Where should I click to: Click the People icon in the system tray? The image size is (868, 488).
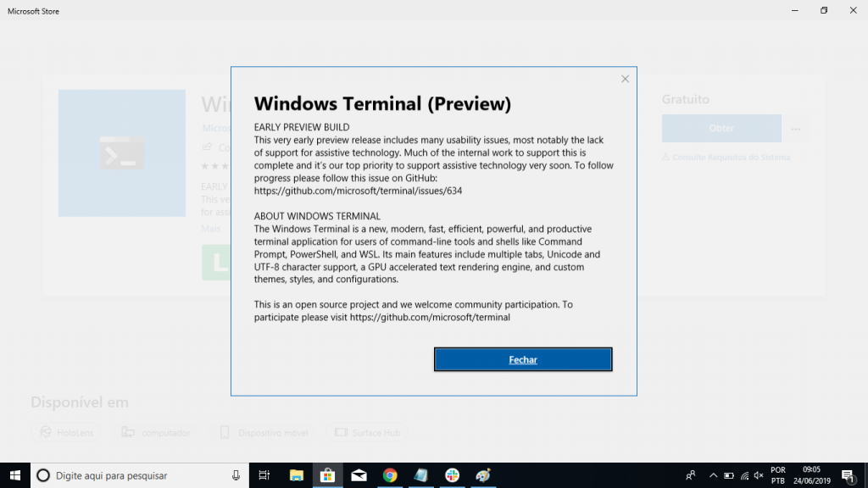pos(690,475)
